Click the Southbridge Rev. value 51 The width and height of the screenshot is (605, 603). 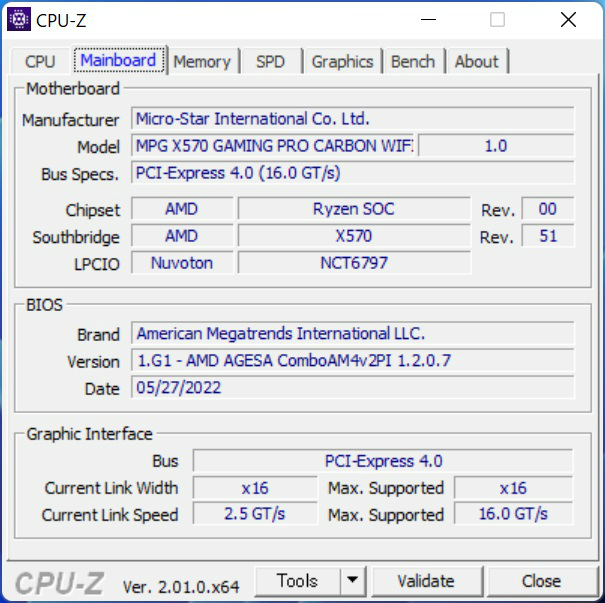pyautogui.click(x=548, y=236)
